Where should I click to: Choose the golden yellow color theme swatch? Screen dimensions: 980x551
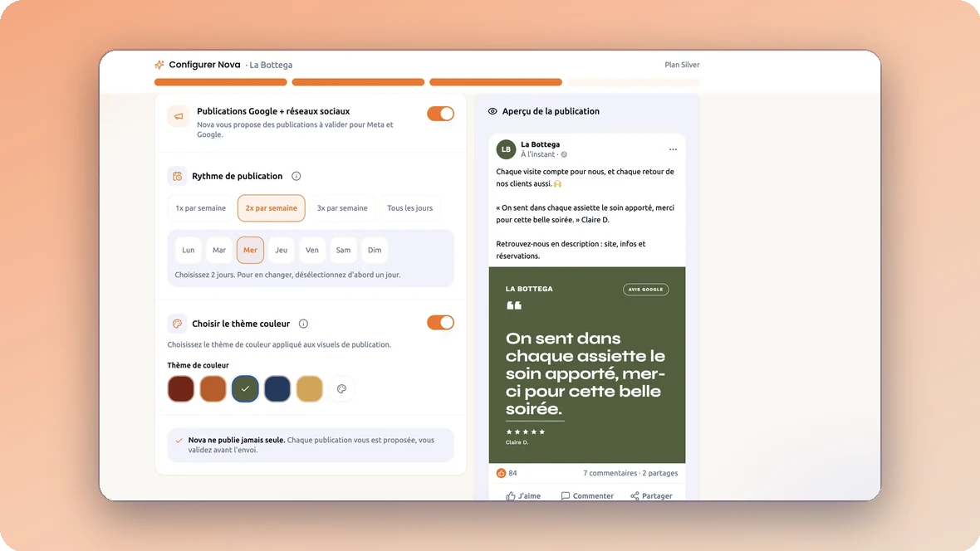pyautogui.click(x=310, y=388)
